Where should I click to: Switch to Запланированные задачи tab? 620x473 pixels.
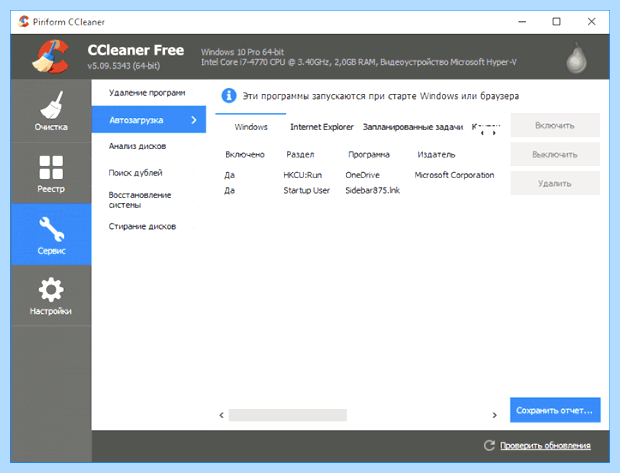point(413,127)
